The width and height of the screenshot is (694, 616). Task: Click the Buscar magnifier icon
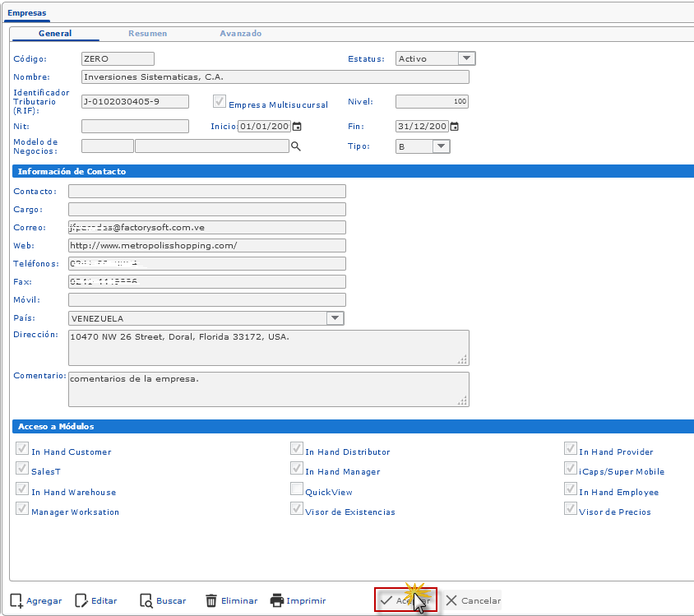(146, 600)
